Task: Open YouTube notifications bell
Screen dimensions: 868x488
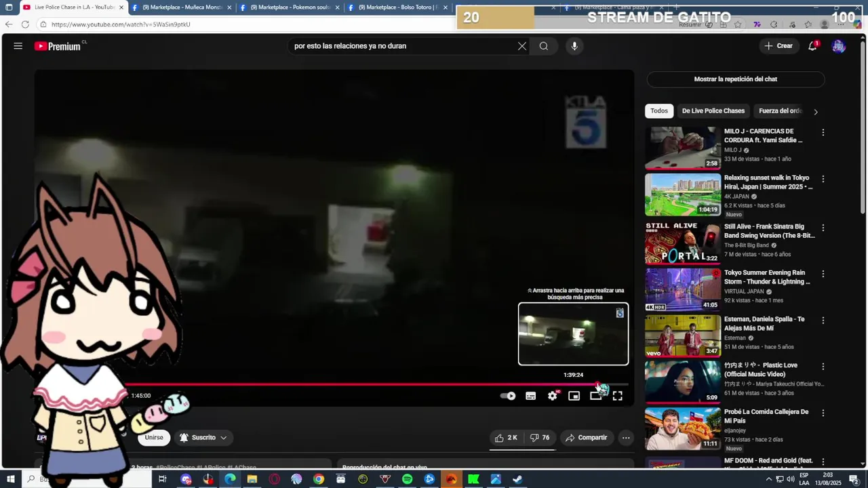Action: (812, 46)
